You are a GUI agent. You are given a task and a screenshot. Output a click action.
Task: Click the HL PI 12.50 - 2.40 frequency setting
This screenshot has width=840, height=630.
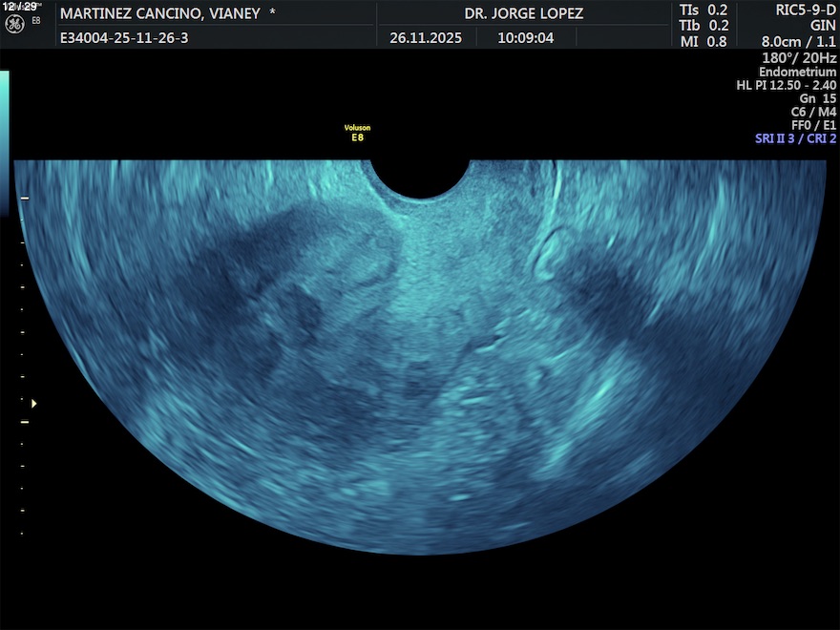tap(787, 85)
